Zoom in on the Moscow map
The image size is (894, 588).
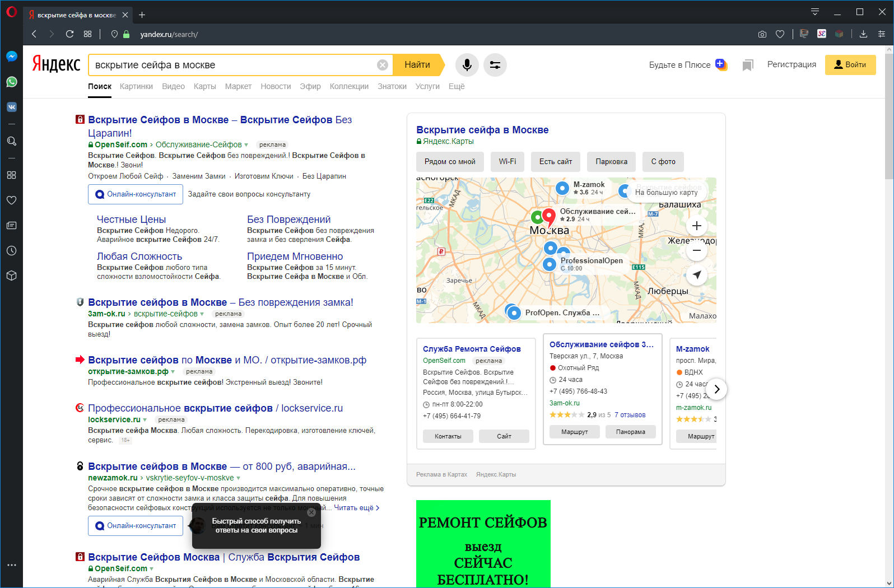tap(697, 226)
